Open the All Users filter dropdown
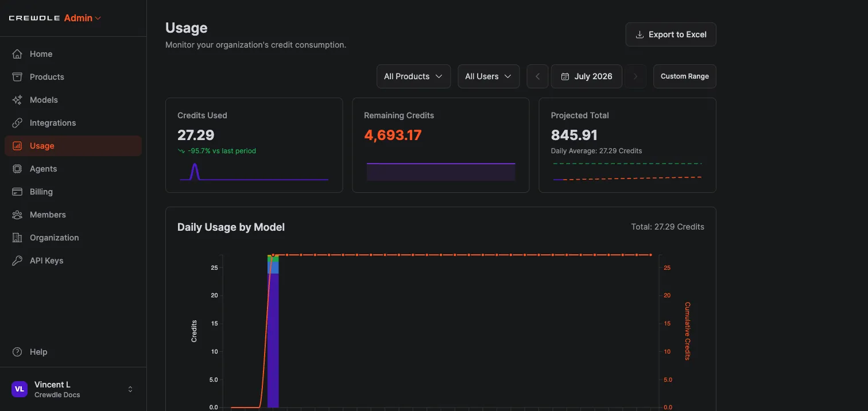This screenshot has width=868, height=411. click(x=489, y=76)
